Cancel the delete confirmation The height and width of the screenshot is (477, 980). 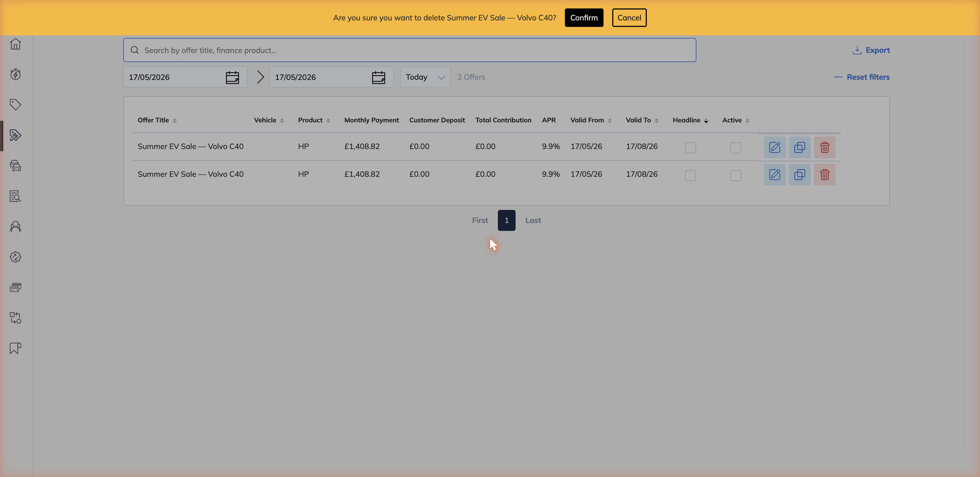629,18
